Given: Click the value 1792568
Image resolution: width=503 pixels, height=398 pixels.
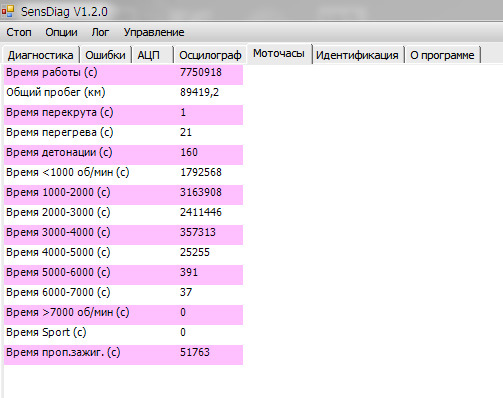Looking at the screenshot, I should 201,172.
